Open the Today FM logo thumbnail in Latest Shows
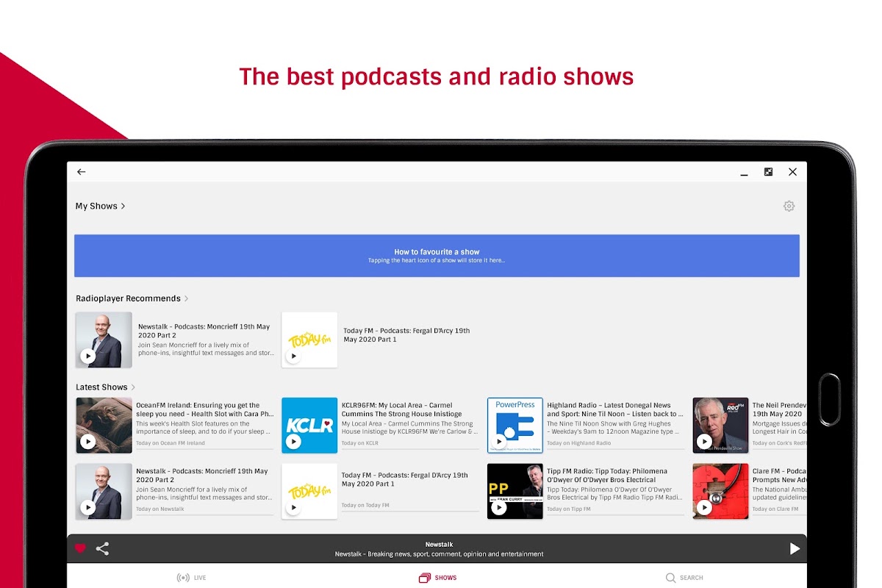 point(309,492)
